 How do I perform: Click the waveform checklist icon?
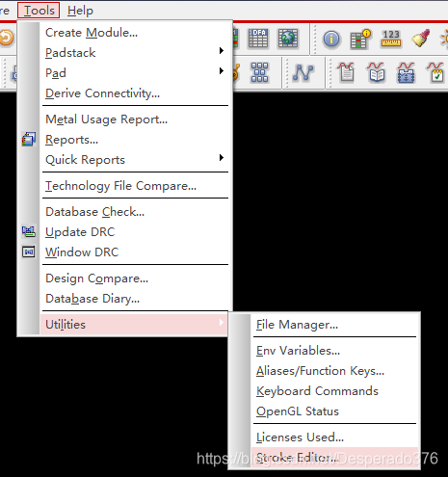pyautogui.click(x=436, y=72)
